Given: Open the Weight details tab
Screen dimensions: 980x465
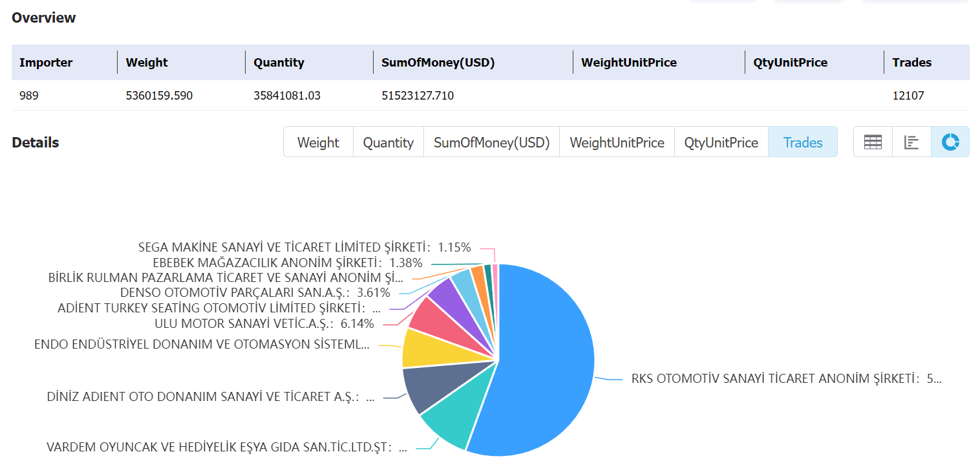Looking at the screenshot, I should pos(318,142).
